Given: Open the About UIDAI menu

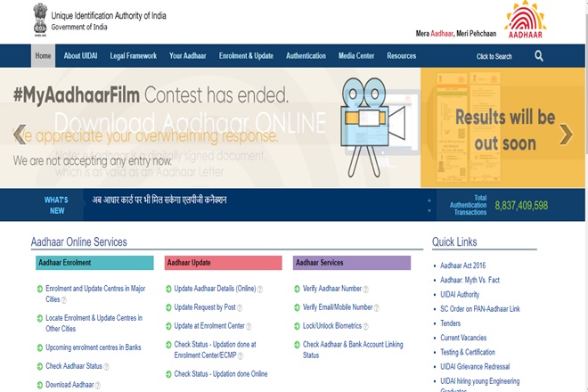Looking at the screenshot, I should pyautogui.click(x=82, y=56).
